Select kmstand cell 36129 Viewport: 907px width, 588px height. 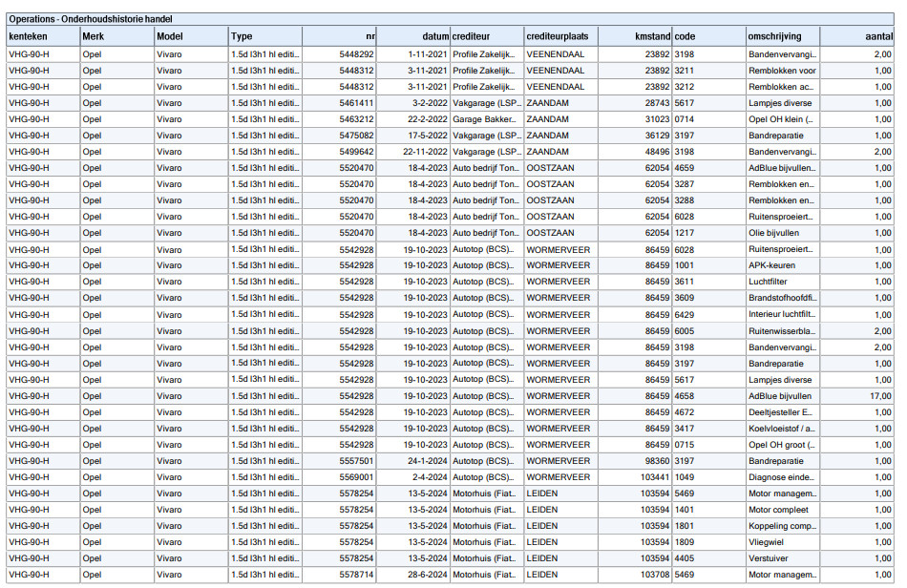click(635, 136)
